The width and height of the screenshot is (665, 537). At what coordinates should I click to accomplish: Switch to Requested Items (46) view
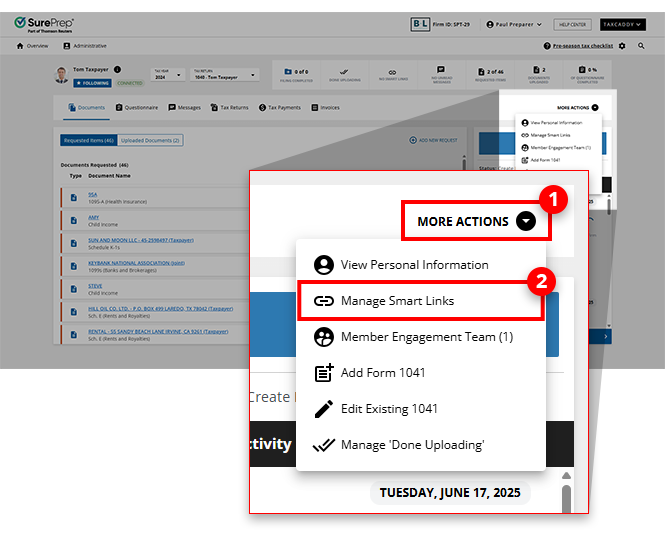(x=89, y=140)
